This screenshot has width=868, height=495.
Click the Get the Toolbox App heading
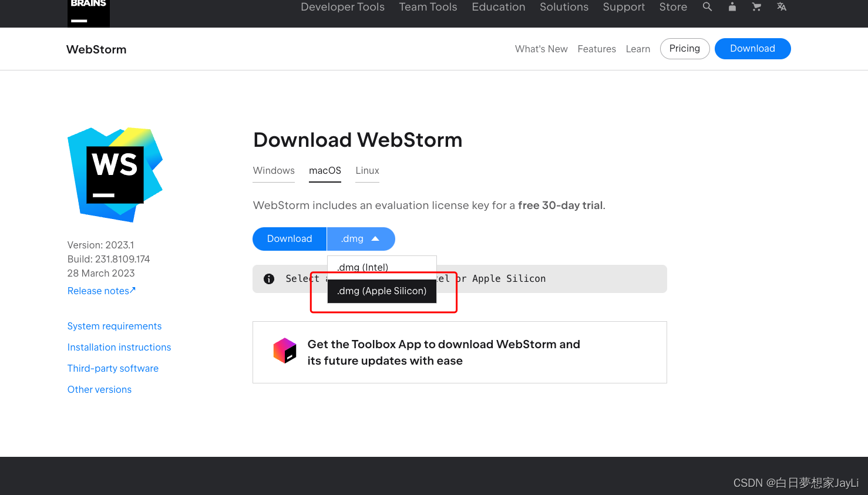[443, 352]
